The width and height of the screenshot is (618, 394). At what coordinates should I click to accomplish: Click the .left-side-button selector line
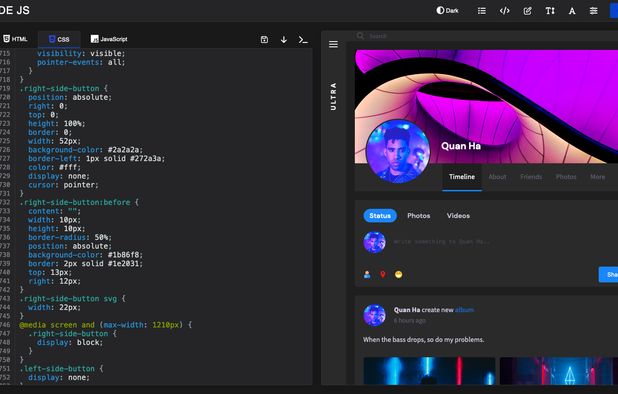click(x=61, y=369)
